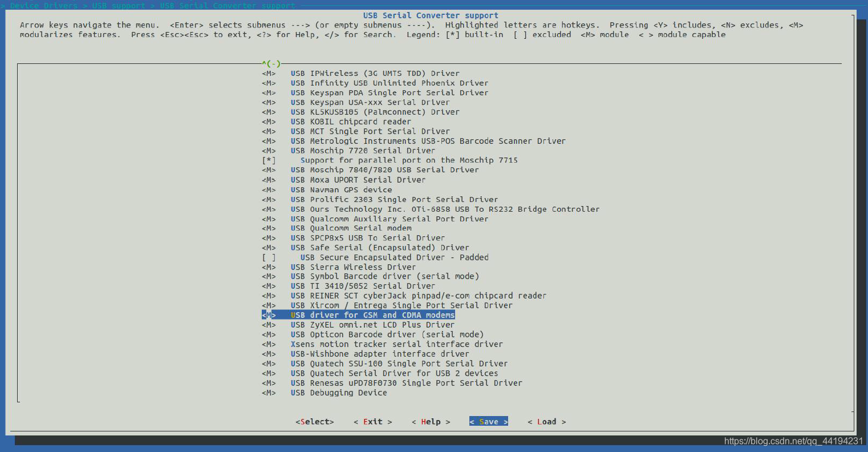Viewport: 868px width, 452px height.
Task: Toggle <M> for USB KOBIL chipcard reader
Action: pos(269,122)
